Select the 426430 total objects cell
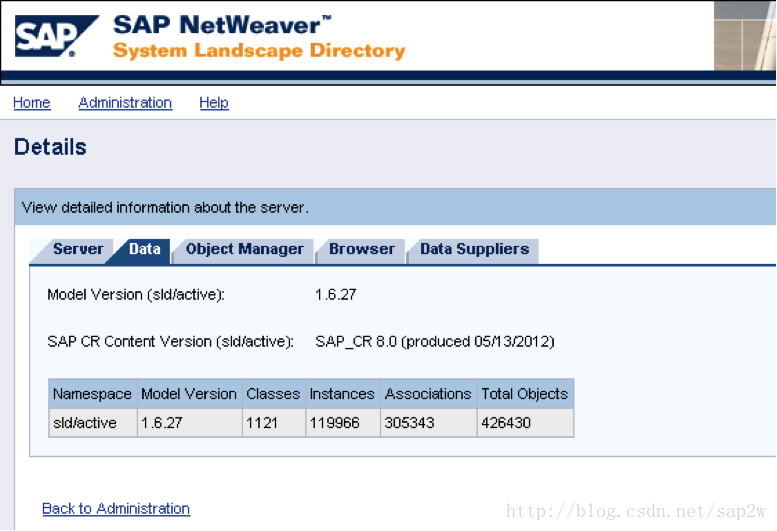 [525, 423]
